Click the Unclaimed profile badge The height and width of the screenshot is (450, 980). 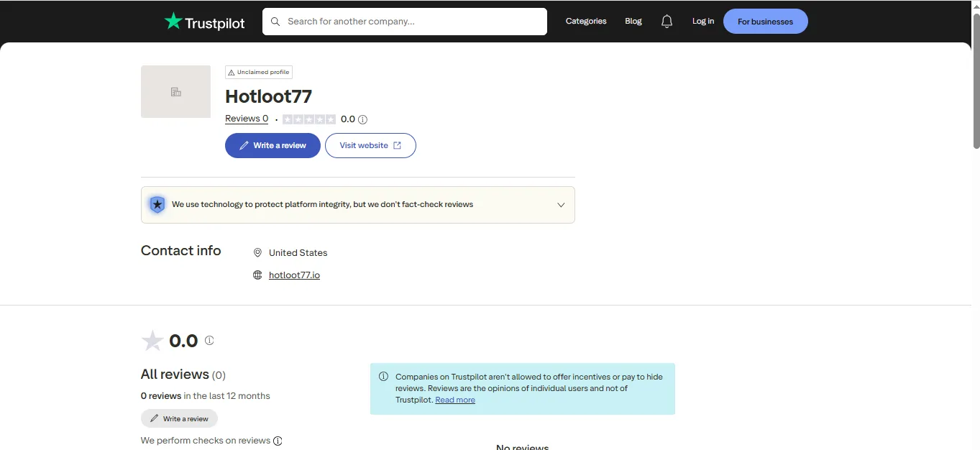click(x=259, y=72)
